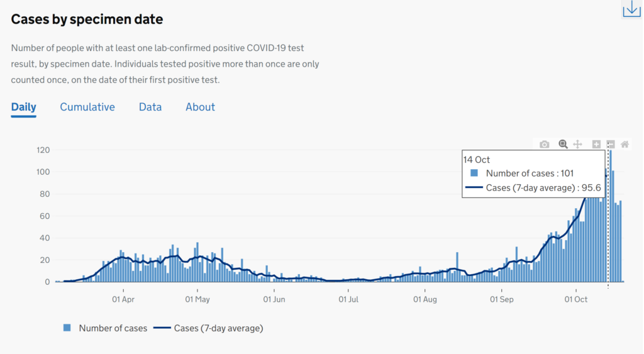Select the pan arrows tool
Screen dimensions: 644x354
click(578, 144)
